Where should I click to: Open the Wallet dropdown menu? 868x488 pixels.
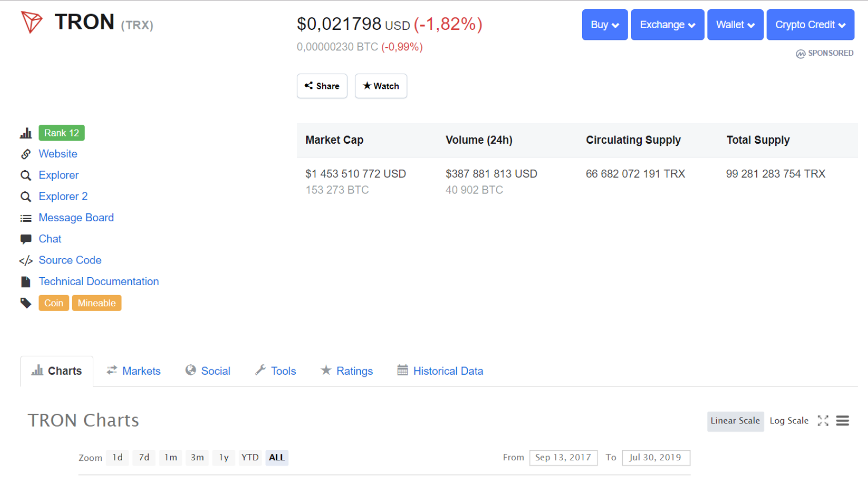point(735,24)
